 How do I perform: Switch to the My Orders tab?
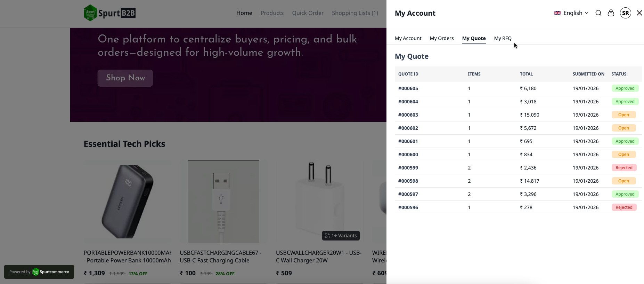pyautogui.click(x=441, y=38)
